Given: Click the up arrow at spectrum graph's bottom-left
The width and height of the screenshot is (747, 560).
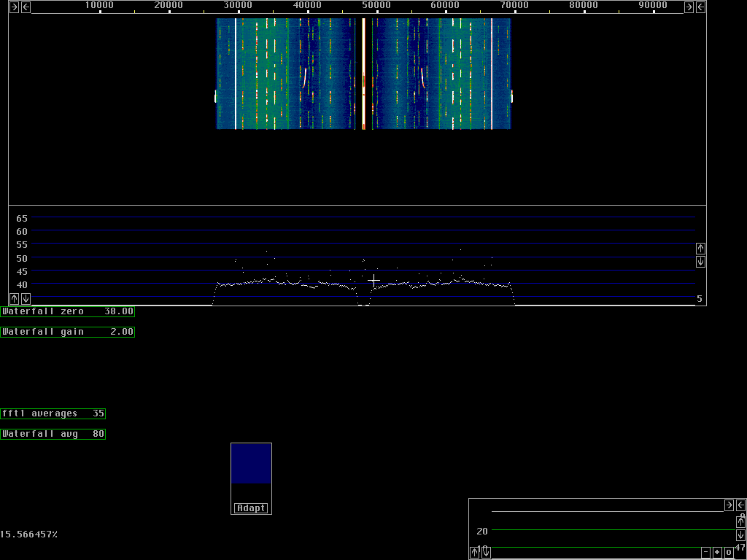Looking at the screenshot, I should (x=15, y=298).
